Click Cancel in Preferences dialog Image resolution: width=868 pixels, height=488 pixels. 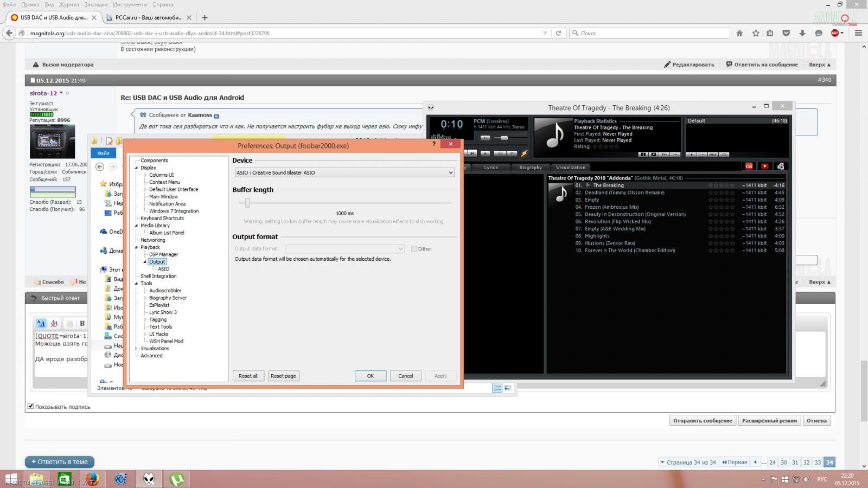click(406, 376)
